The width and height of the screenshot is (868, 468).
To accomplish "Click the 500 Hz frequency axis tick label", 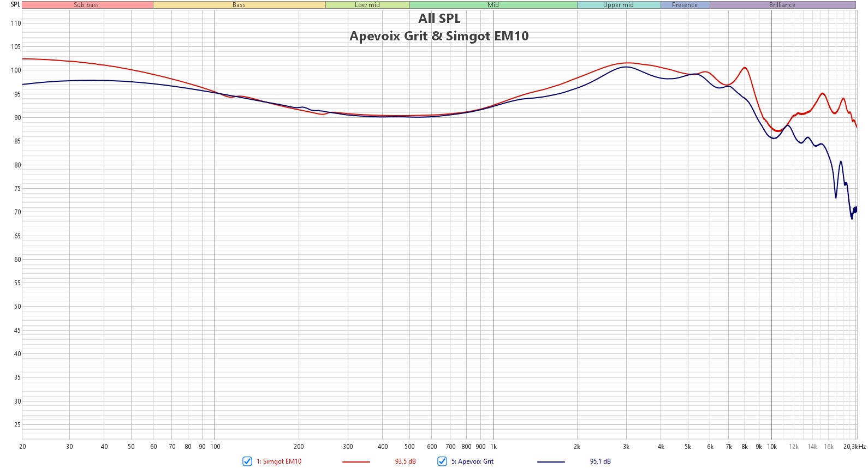I will click(x=409, y=447).
